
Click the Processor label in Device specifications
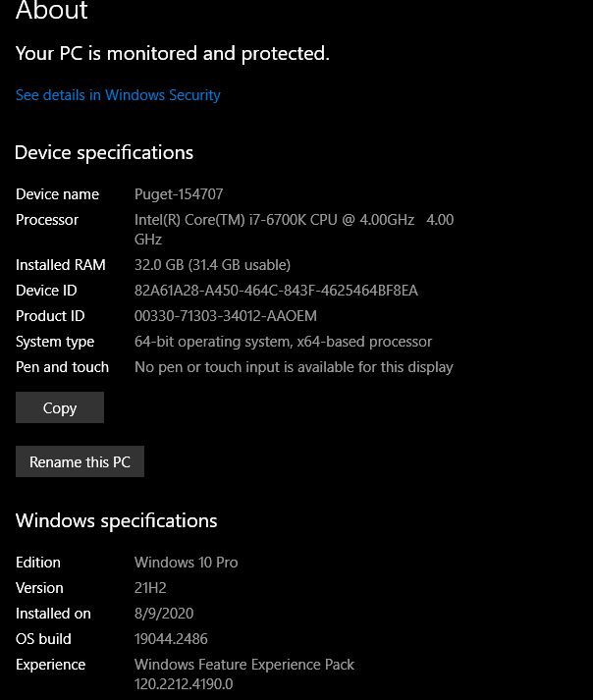point(47,220)
